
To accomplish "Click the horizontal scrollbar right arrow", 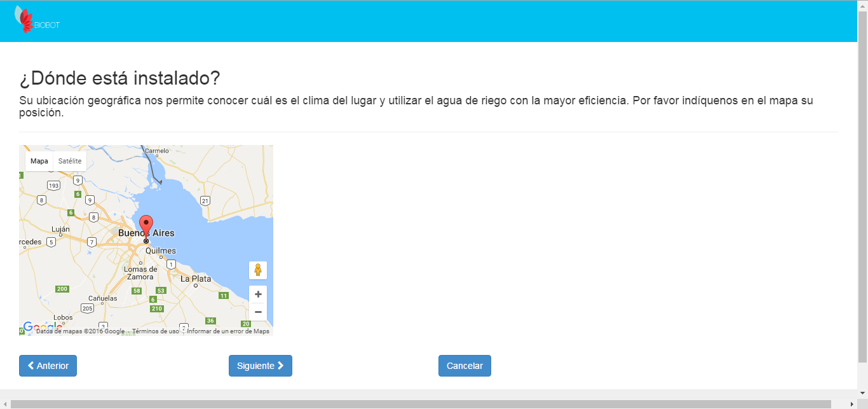I will point(852,405).
